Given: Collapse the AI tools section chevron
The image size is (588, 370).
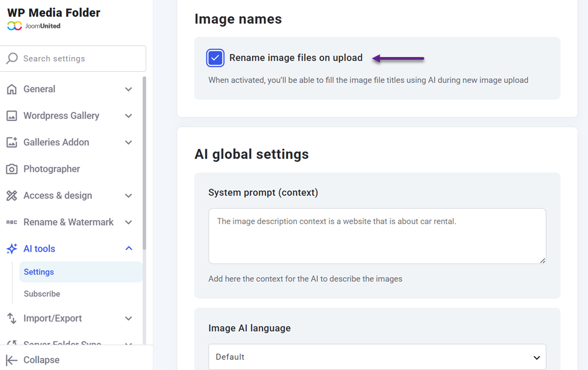Looking at the screenshot, I should pyautogui.click(x=128, y=248).
